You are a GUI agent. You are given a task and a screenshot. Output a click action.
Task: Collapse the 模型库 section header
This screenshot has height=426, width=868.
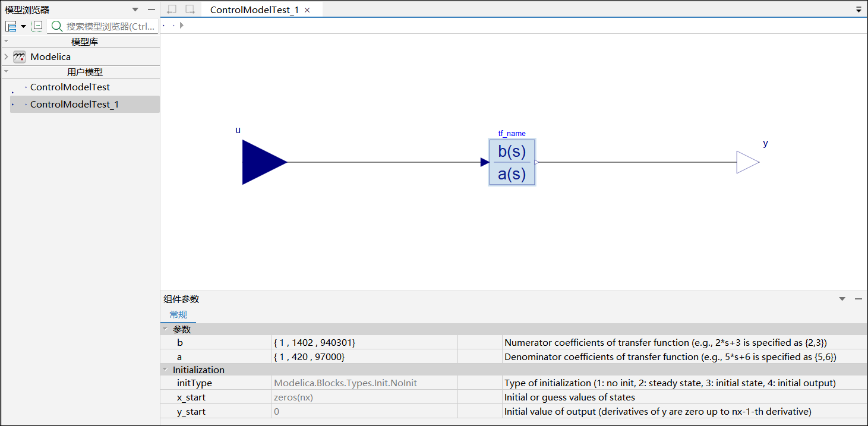tap(6, 41)
